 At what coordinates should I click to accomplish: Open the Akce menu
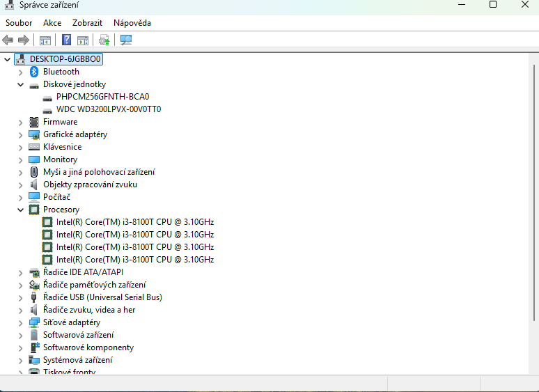tap(52, 23)
